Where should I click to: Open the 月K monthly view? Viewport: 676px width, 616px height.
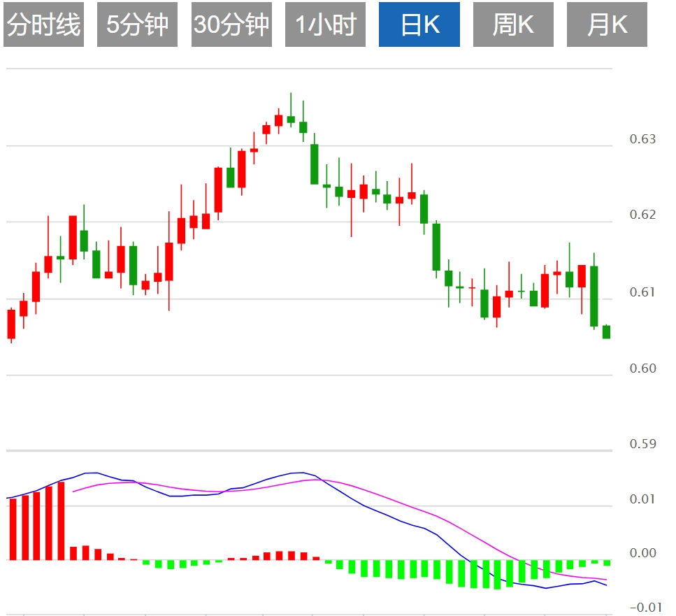607,25
